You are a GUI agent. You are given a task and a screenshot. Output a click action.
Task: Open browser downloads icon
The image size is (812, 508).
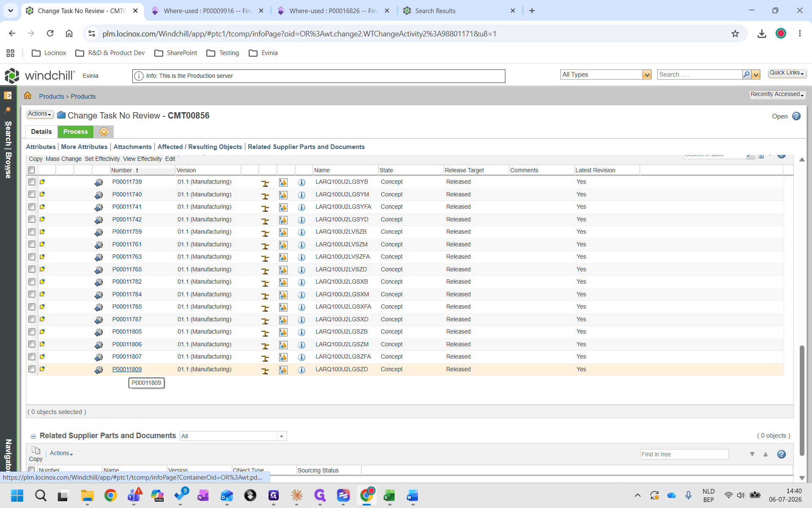762,33
